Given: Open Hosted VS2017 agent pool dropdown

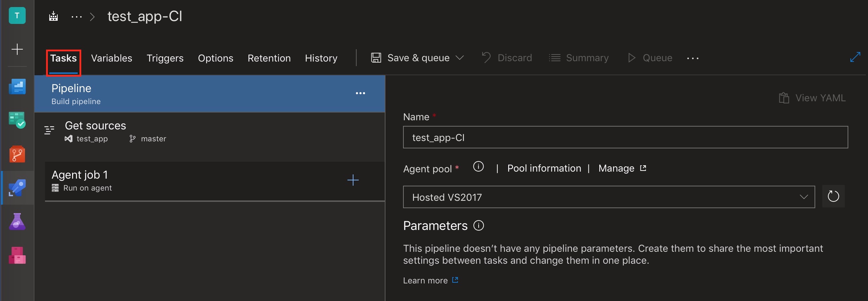Looking at the screenshot, I should tap(609, 197).
